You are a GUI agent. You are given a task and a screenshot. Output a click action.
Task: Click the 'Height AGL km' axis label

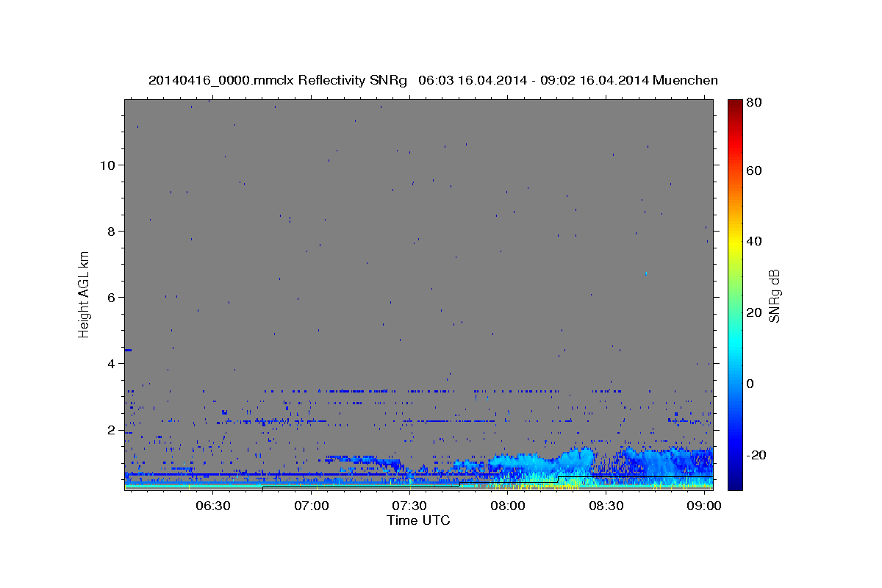(x=84, y=293)
